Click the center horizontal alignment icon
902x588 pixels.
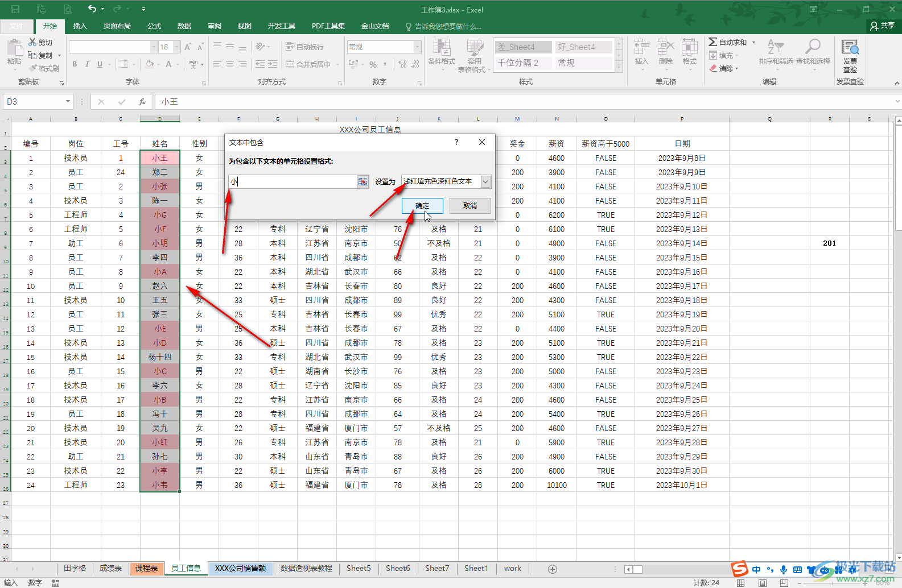(x=230, y=64)
